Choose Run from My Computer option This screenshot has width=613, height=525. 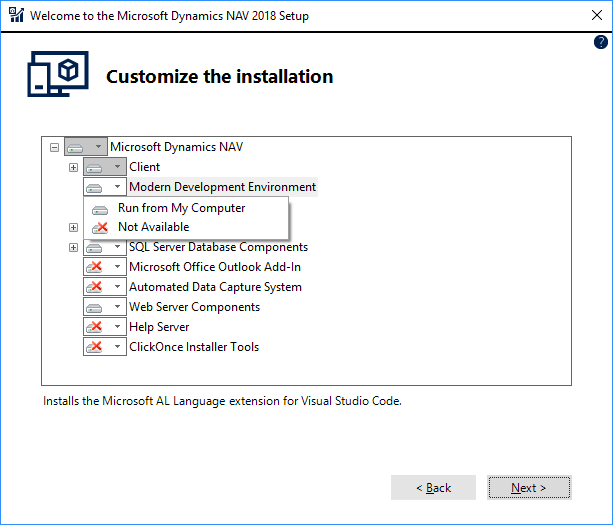click(x=186, y=208)
